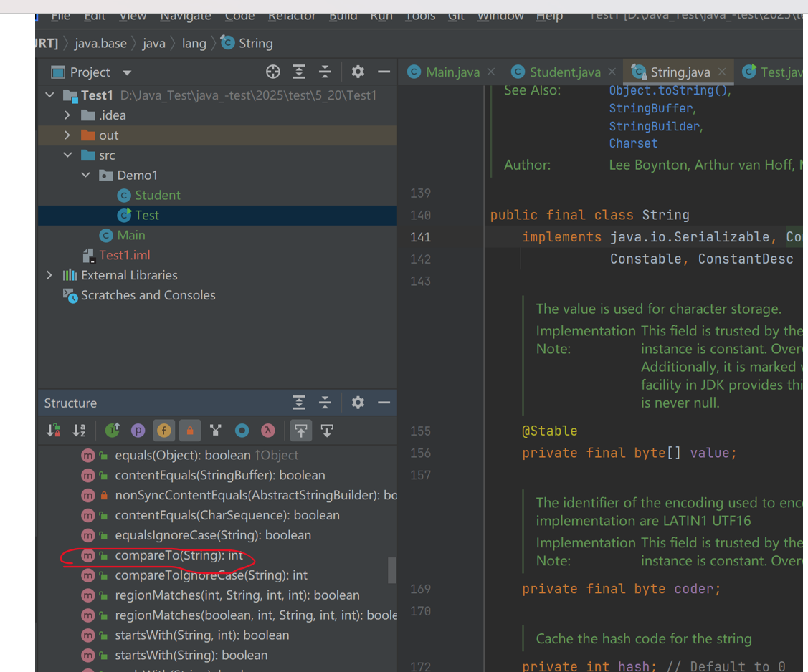Click Structure panel scrollbar thumb

(391, 570)
